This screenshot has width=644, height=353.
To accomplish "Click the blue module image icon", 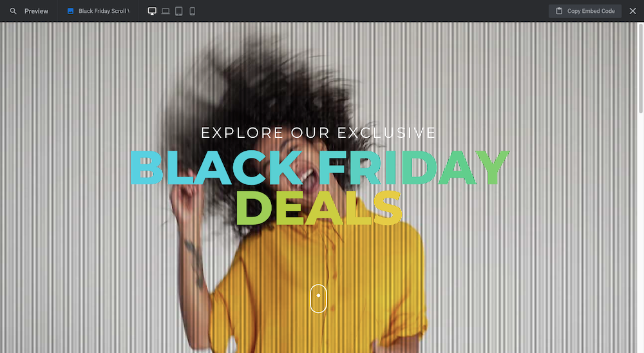I will coord(71,11).
